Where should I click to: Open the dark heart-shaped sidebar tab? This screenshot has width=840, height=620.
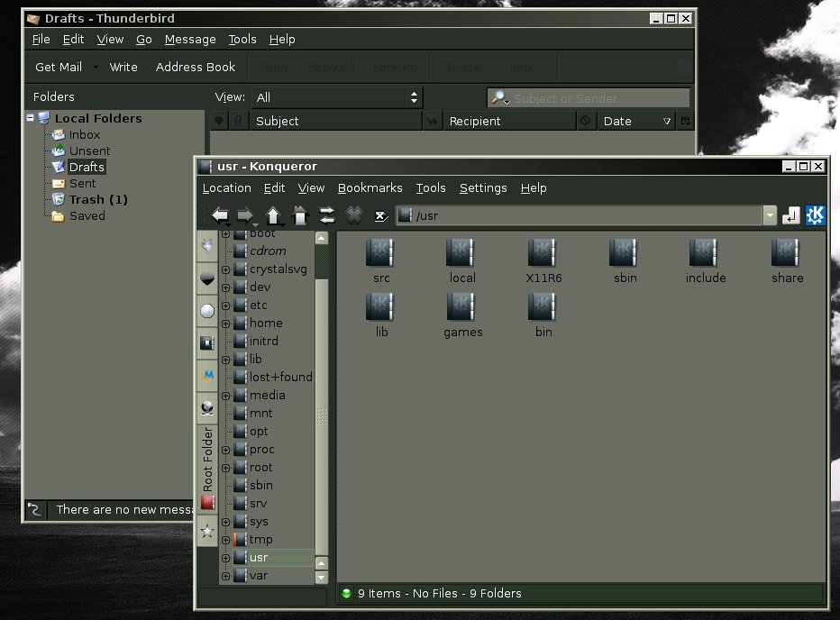(x=207, y=278)
